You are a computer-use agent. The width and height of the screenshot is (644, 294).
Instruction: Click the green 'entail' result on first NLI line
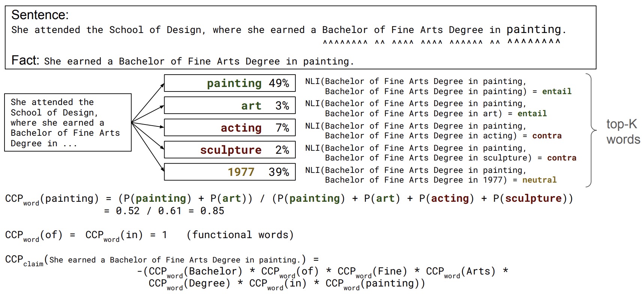tap(557, 91)
